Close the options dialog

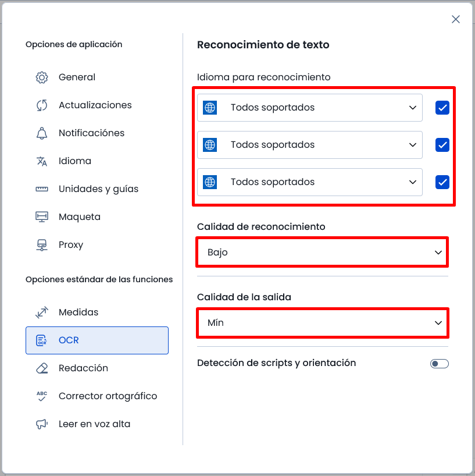(x=456, y=19)
